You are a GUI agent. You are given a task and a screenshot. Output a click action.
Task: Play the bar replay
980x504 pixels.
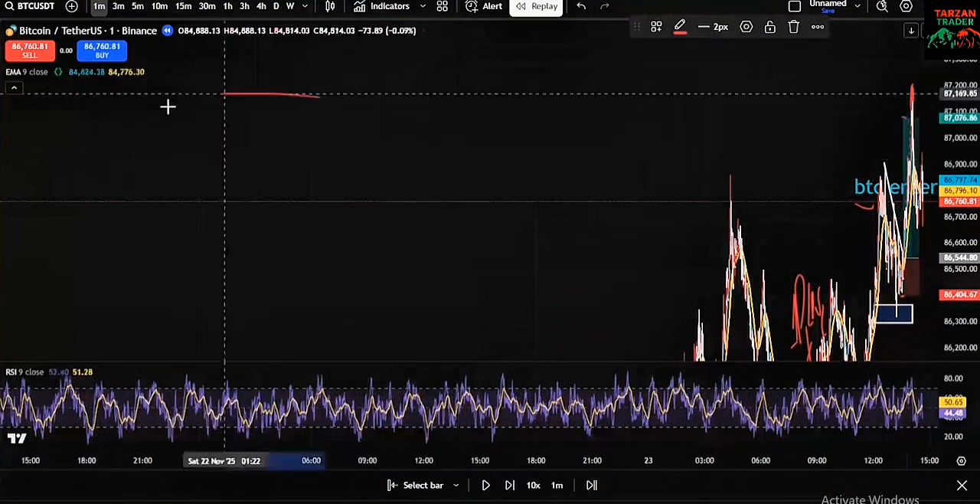(485, 485)
